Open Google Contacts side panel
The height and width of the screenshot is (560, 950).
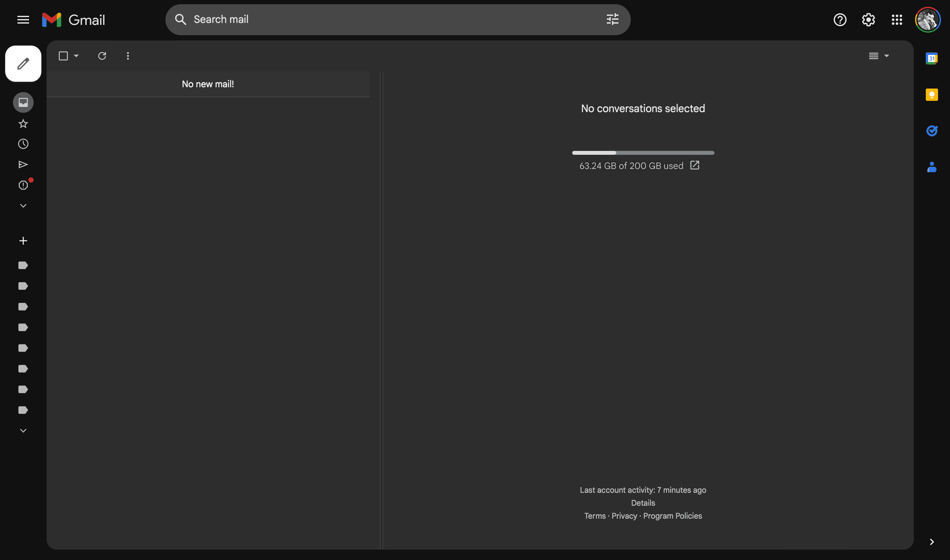click(932, 167)
